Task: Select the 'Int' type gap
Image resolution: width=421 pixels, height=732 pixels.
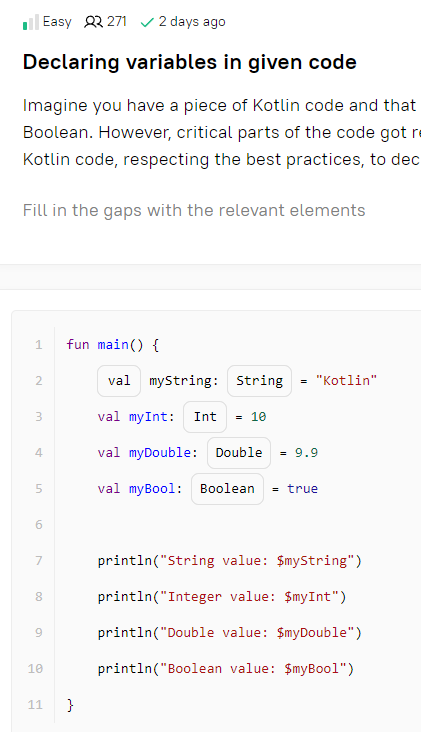Action: pos(205,417)
